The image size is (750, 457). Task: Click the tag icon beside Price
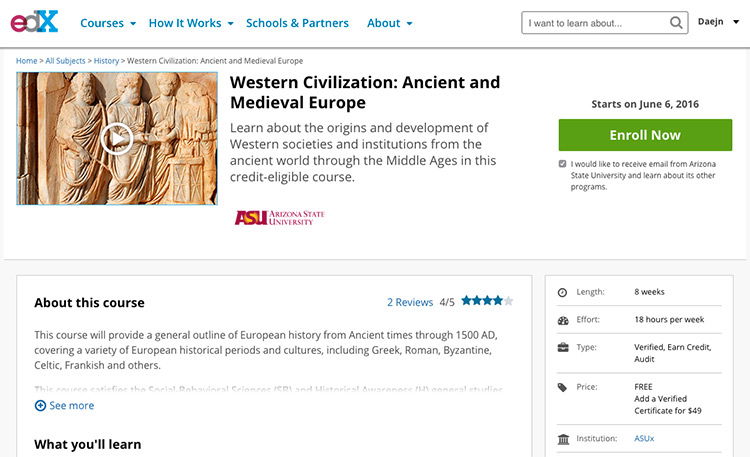(x=562, y=387)
